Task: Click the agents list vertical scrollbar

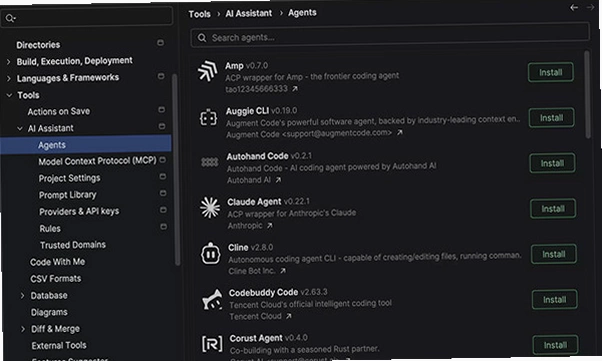Action: coord(587,94)
